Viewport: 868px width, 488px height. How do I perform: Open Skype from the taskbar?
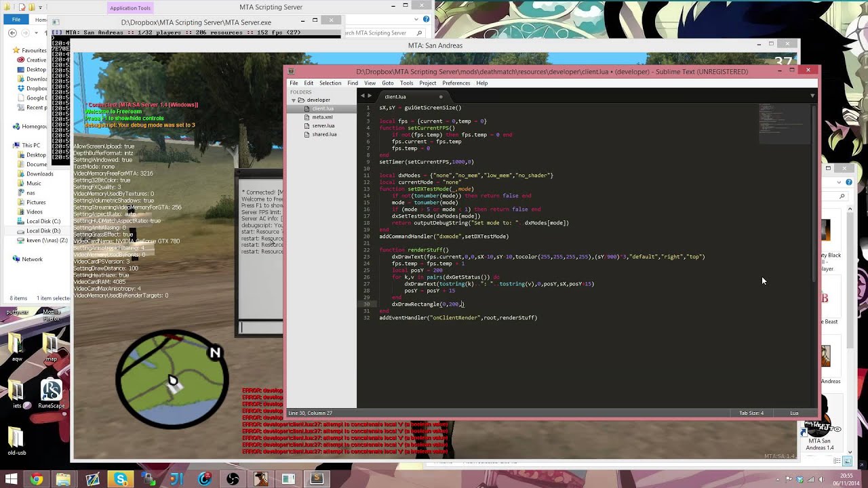(121, 479)
